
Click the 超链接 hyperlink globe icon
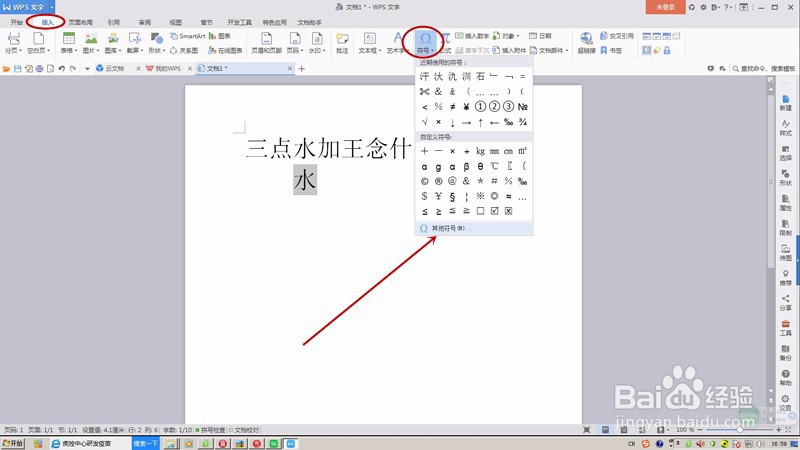tap(586, 38)
